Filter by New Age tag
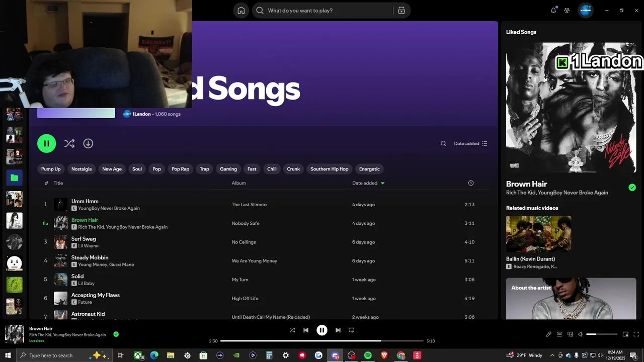Screen dimensions: 644x362 click(x=112, y=169)
